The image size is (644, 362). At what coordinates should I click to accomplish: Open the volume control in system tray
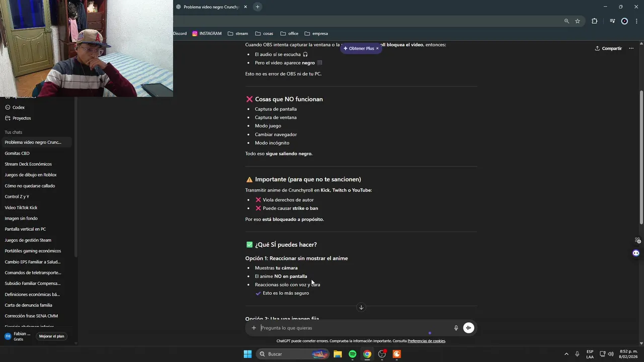[611, 354]
